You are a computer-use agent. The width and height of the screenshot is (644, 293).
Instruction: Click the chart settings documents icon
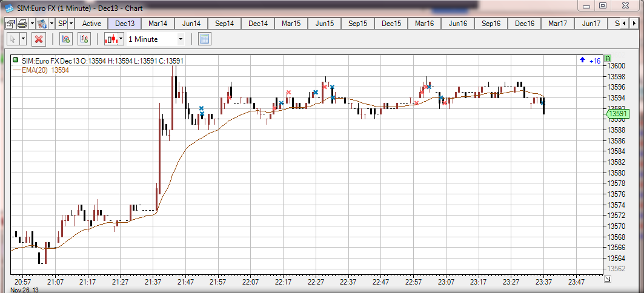pyautogui.click(x=41, y=24)
